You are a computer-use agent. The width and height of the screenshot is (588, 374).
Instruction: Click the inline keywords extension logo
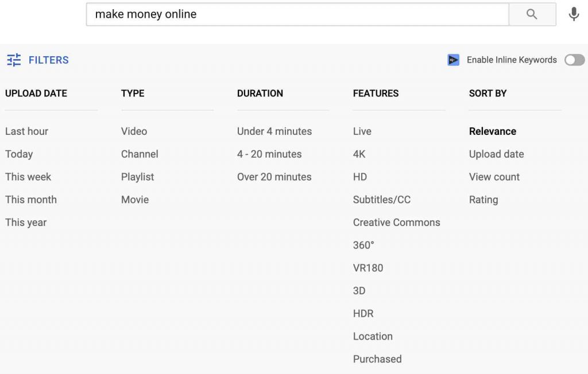pyautogui.click(x=454, y=60)
